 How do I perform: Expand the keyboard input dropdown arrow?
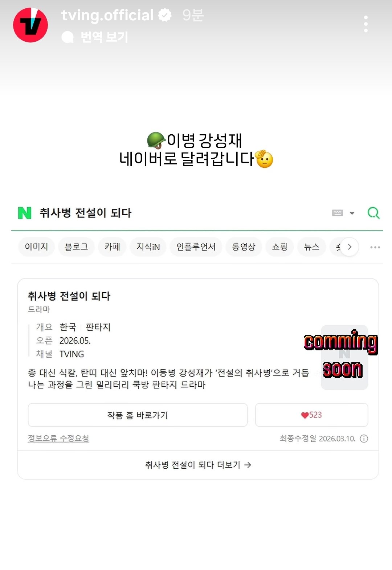coord(352,213)
